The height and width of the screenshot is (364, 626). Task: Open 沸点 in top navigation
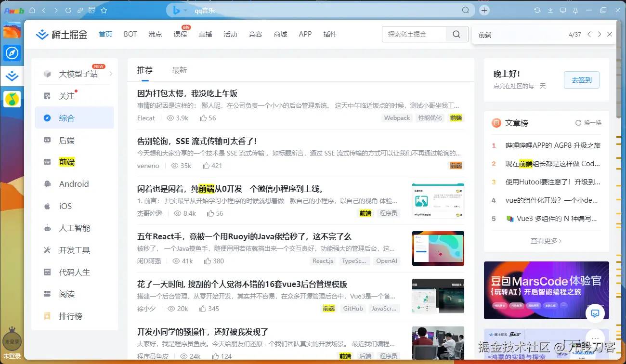[155, 34]
